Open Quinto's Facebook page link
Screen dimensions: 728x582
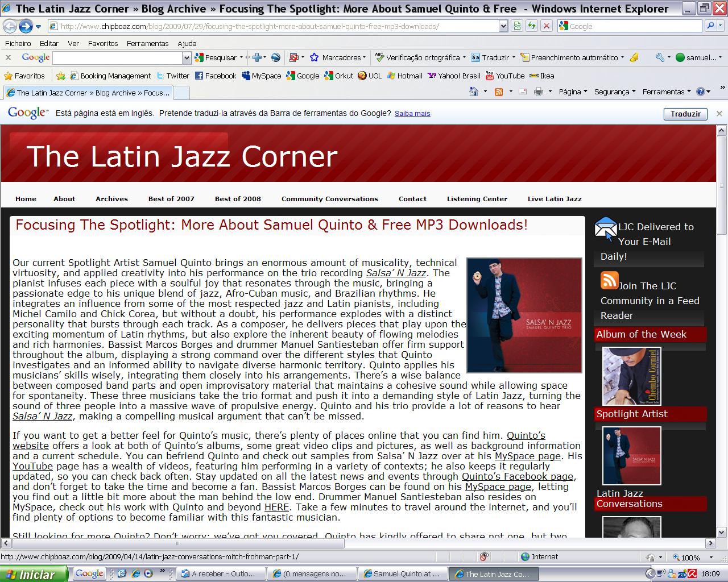coord(518,477)
